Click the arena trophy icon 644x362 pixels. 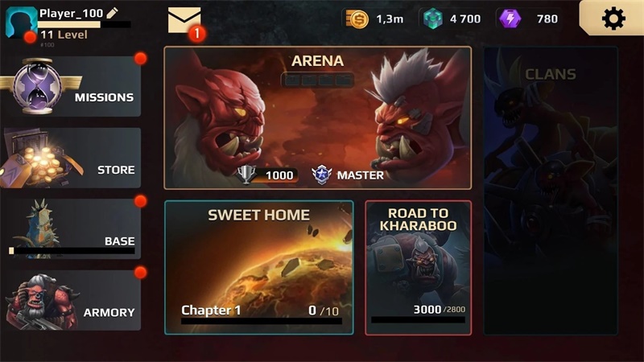pyautogui.click(x=246, y=175)
